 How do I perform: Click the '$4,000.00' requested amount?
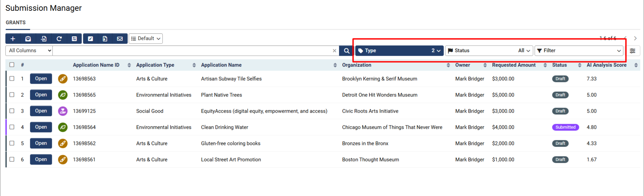pos(503,127)
